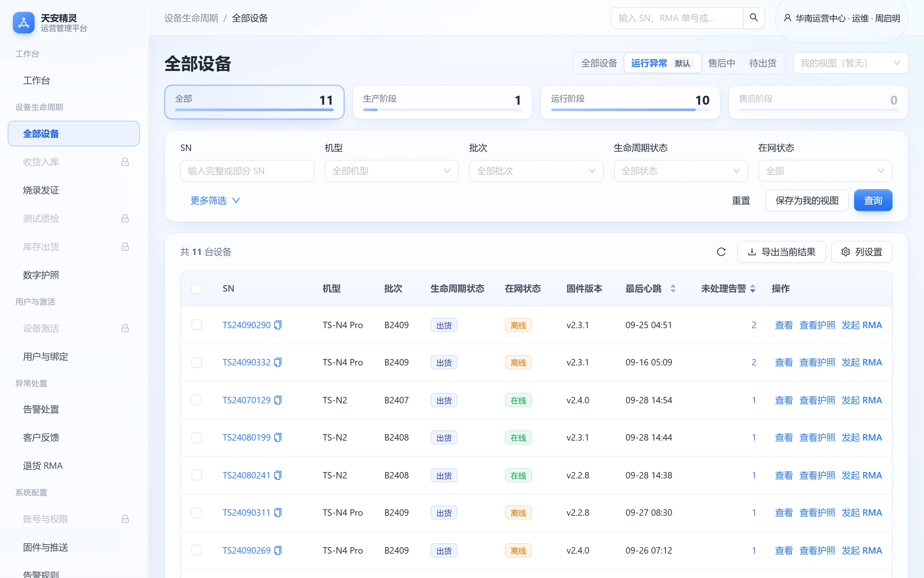Check the row for TS24070129
924x578 pixels.
coord(197,399)
